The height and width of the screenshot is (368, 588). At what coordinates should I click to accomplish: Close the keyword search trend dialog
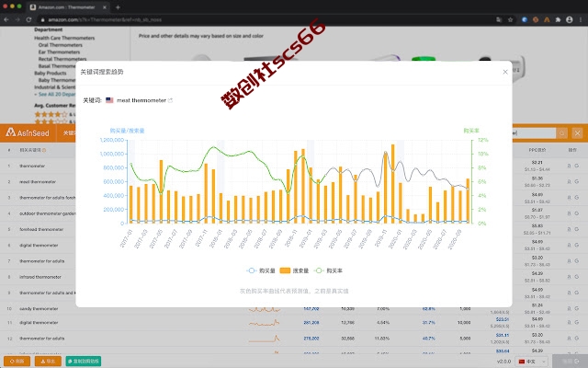(x=505, y=72)
